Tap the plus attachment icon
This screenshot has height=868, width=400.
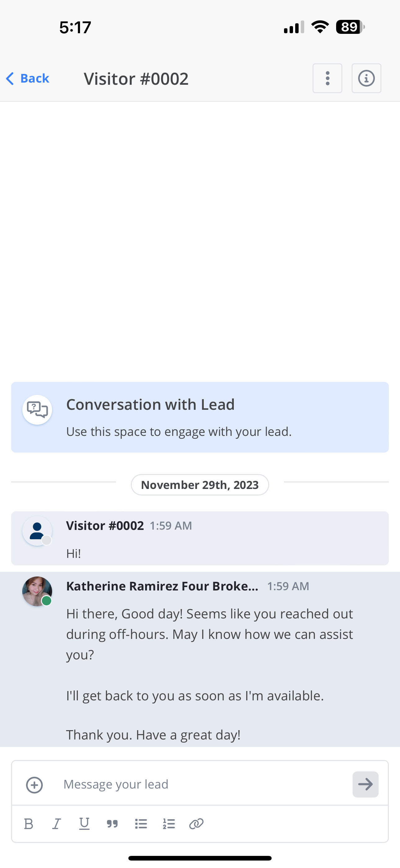[34, 785]
